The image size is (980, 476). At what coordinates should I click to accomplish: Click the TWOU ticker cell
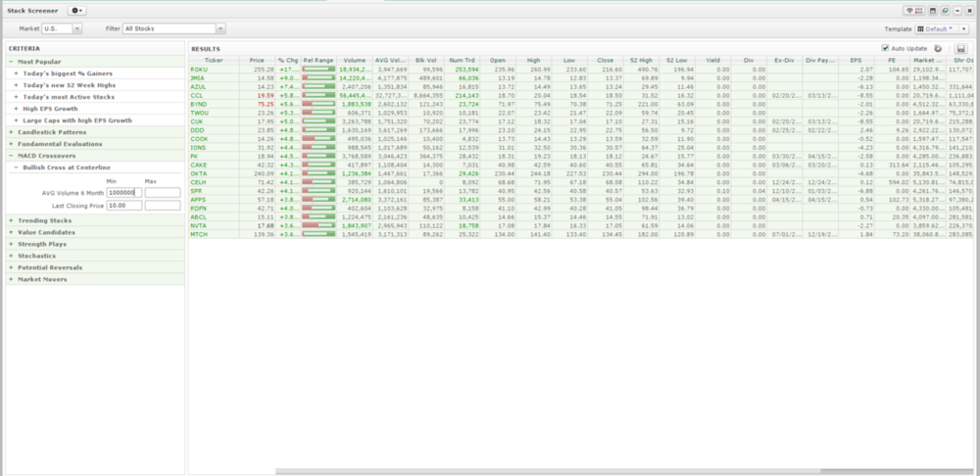[x=214, y=113]
